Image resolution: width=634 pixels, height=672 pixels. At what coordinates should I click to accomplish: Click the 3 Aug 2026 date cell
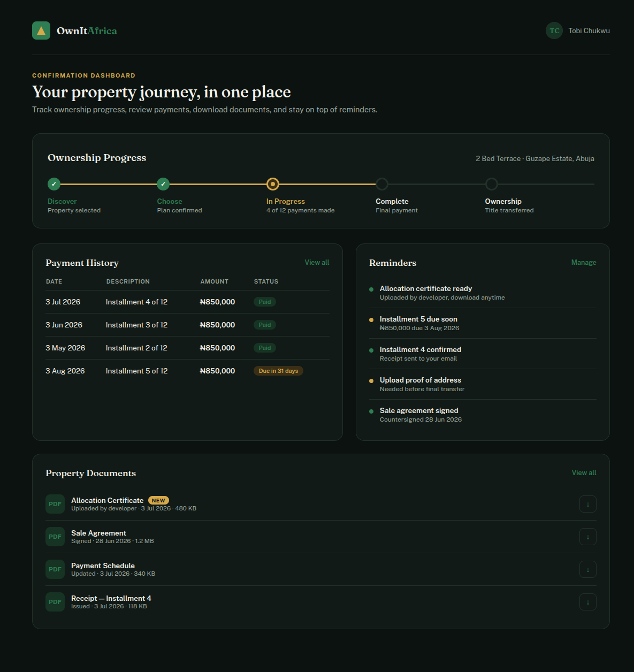[65, 371]
